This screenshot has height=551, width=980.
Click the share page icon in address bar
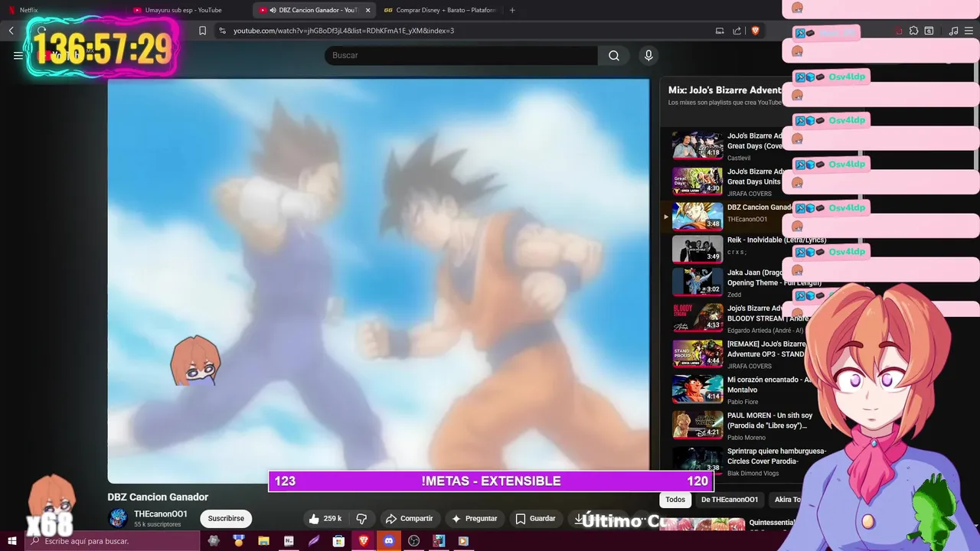(737, 31)
